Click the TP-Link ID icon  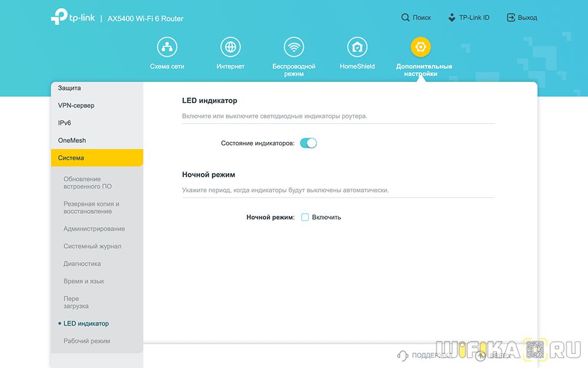click(x=452, y=17)
